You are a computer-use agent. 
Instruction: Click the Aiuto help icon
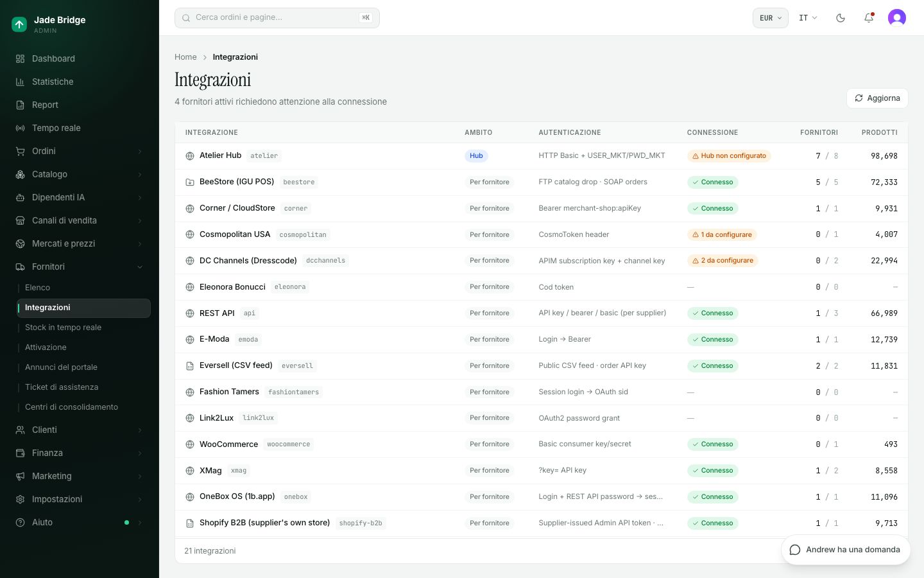click(20, 522)
